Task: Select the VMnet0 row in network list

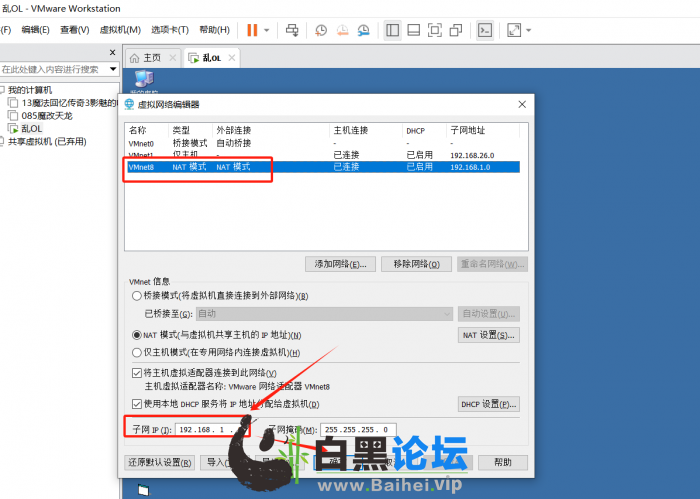Action: 322,143
